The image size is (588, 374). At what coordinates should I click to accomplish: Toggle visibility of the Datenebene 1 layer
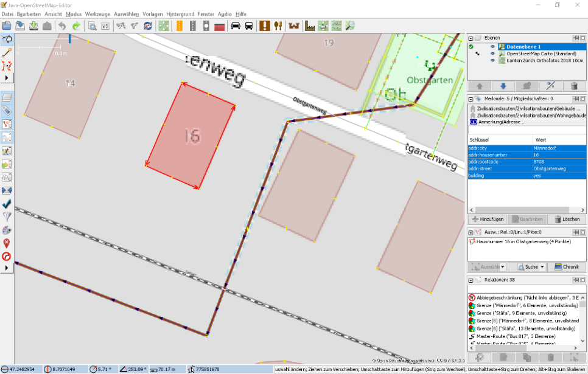[493, 46]
